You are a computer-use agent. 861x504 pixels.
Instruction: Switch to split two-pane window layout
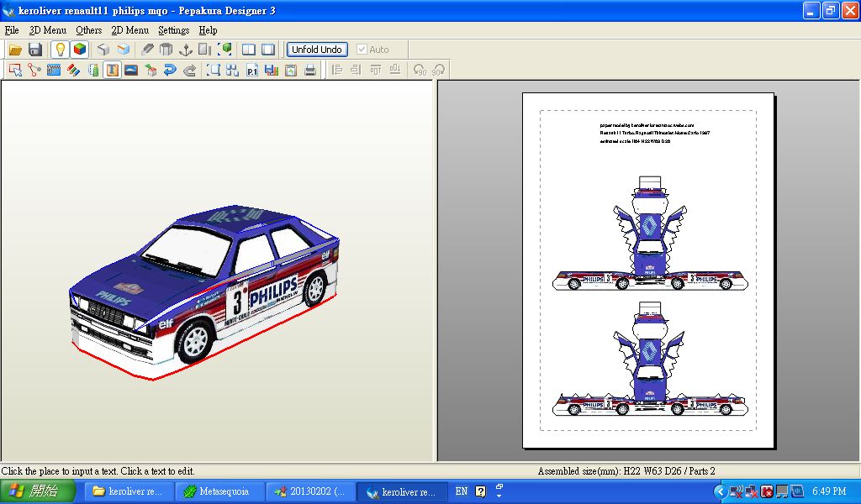(x=249, y=50)
